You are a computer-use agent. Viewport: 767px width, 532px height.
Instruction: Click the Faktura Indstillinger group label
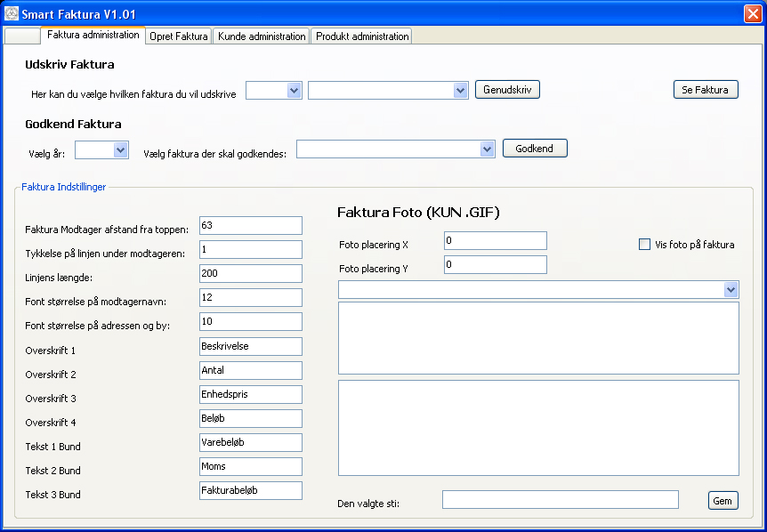pyautogui.click(x=63, y=187)
